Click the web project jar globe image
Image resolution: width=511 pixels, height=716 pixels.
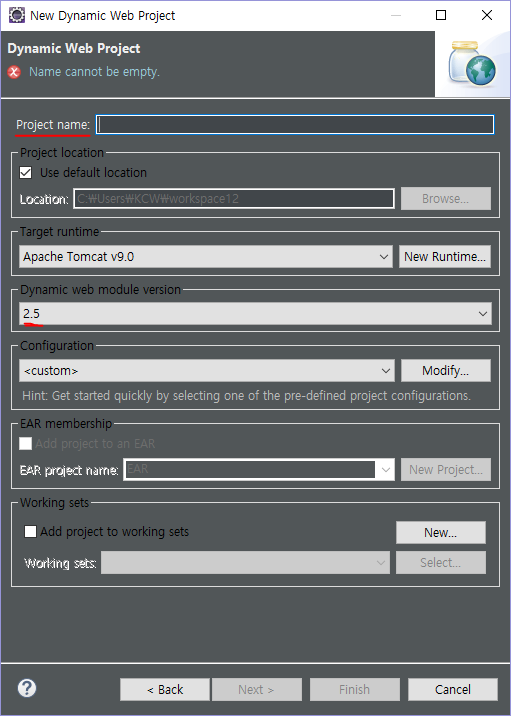tap(472, 63)
